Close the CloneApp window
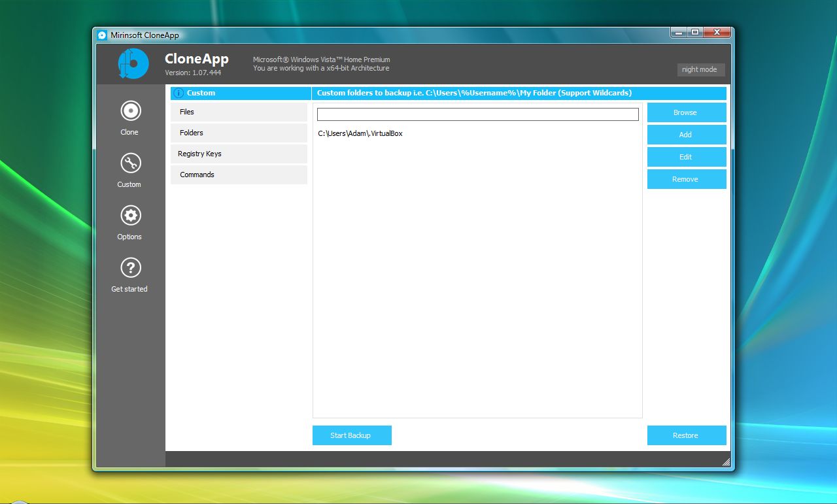Image resolution: width=837 pixels, height=504 pixels. click(717, 32)
